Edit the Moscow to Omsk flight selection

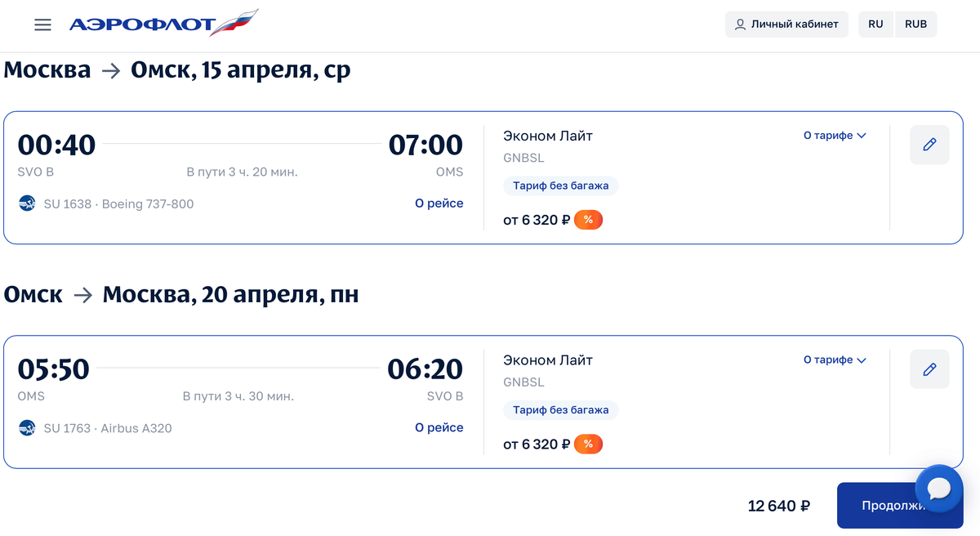pyautogui.click(x=929, y=145)
